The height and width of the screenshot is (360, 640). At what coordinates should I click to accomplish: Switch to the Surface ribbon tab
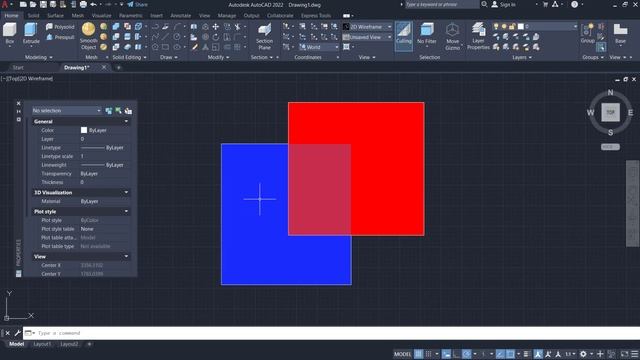pos(55,16)
